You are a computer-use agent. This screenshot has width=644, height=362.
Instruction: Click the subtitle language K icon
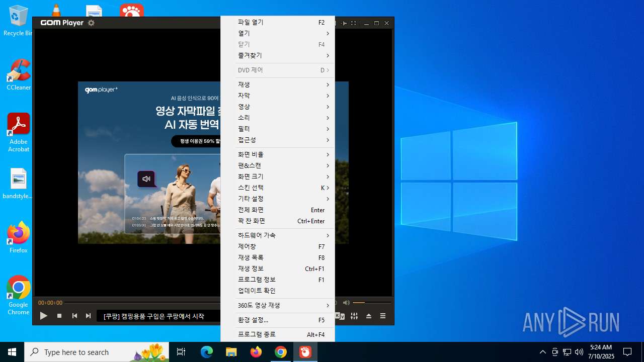[341, 316]
